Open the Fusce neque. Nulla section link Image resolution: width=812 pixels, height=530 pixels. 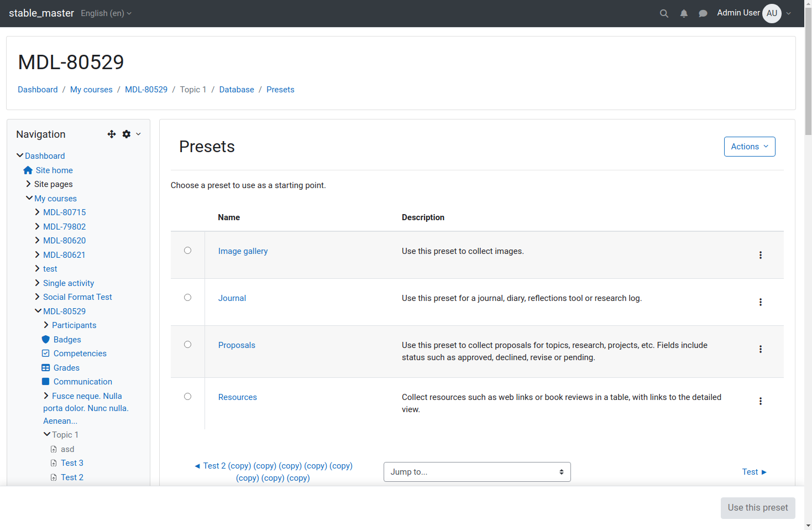86,408
